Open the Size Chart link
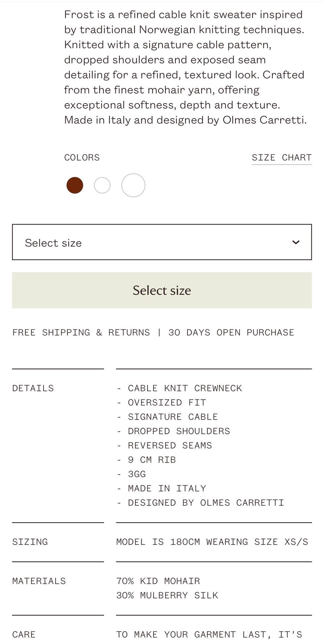 (x=281, y=158)
